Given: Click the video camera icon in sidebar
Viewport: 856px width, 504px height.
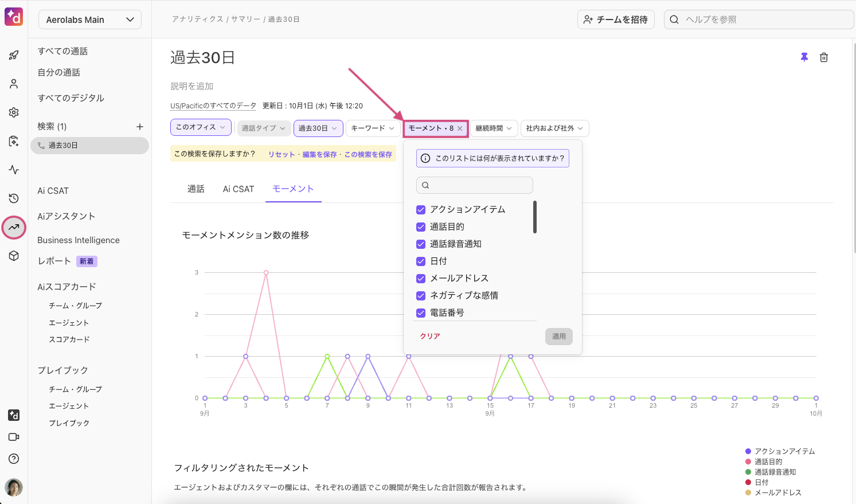Looking at the screenshot, I should tap(14, 437).
